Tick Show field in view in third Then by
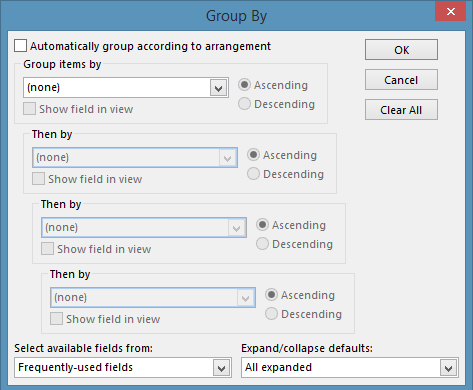The width and height of the screenshot is (473, 390). tap(56, 319)
